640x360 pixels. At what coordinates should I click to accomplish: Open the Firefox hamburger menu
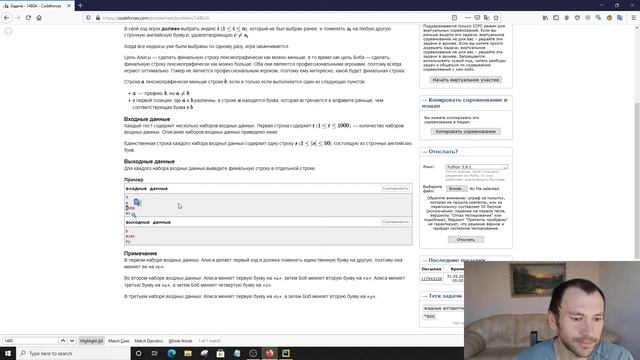coord(633,18)
